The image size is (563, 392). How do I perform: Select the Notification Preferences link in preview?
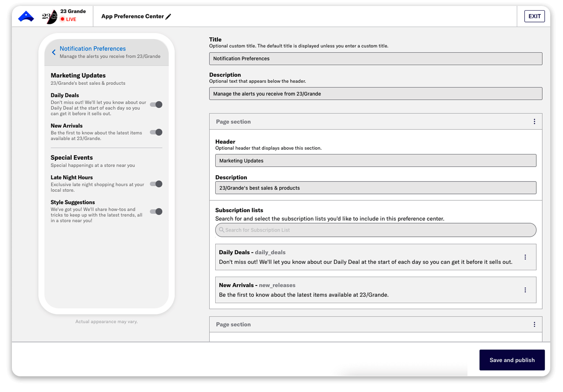pos(93,49)
